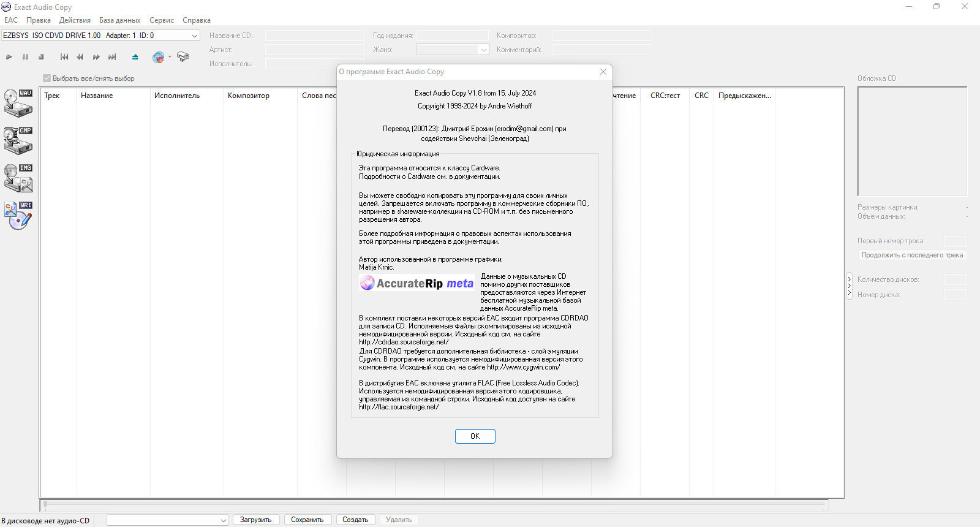This screenshot has height=527, width=980.
Task: Click the Исполнитель column header
Action: click(177, 96)
